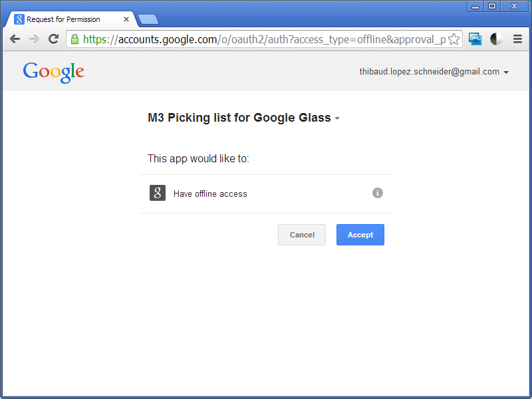Click the browser Forward arrow
Viewport: 532px width, 399px height.
click(35, 39)
